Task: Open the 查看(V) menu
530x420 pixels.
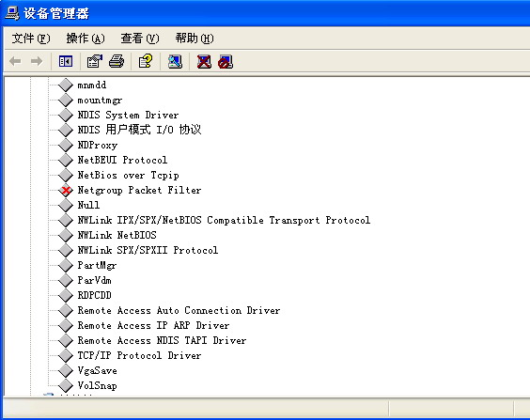Action: 140,39
